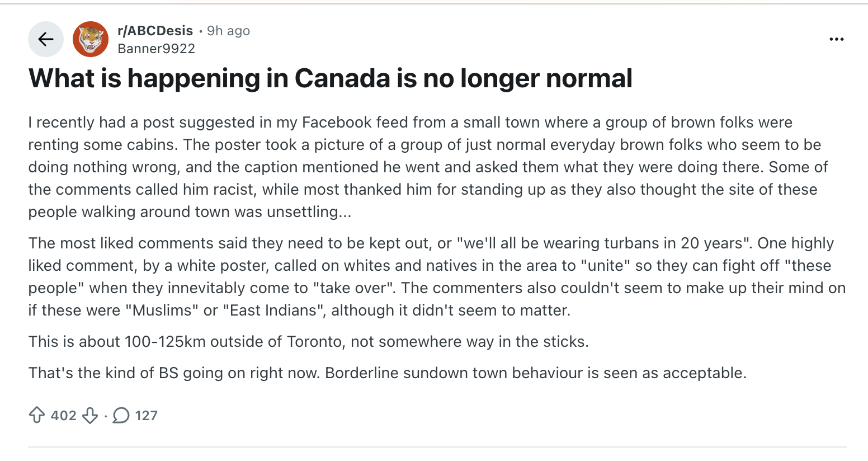Click the post title about Canada
This screenshot has width=868, height=461.
tap(331, 78)
